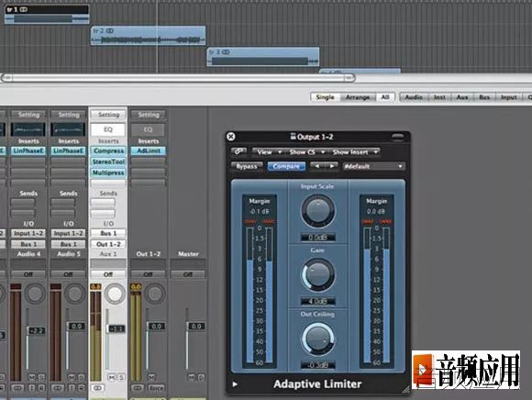Click the Out 1-2 pan knob
This screenshot has height=400, width=532.
coord(155,294)
